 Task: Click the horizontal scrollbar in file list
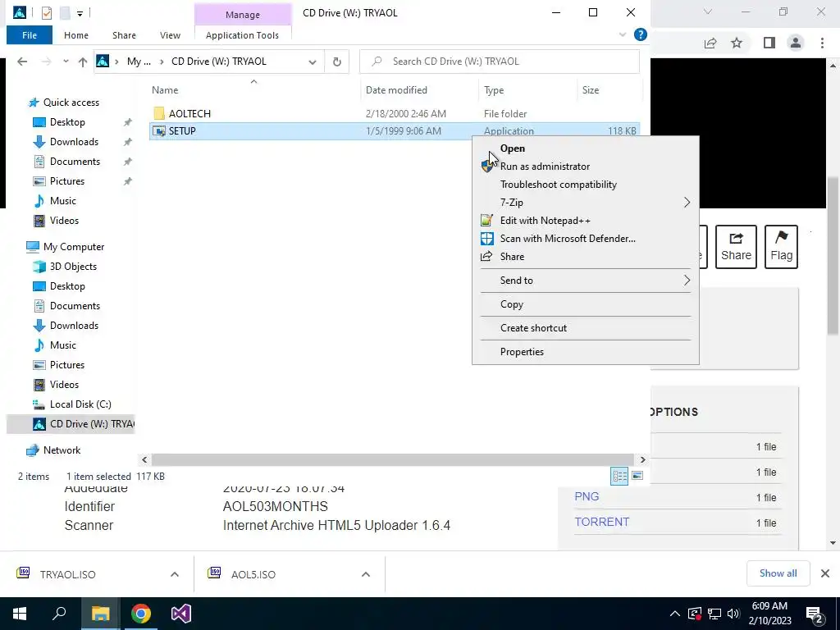pos(393,459)
